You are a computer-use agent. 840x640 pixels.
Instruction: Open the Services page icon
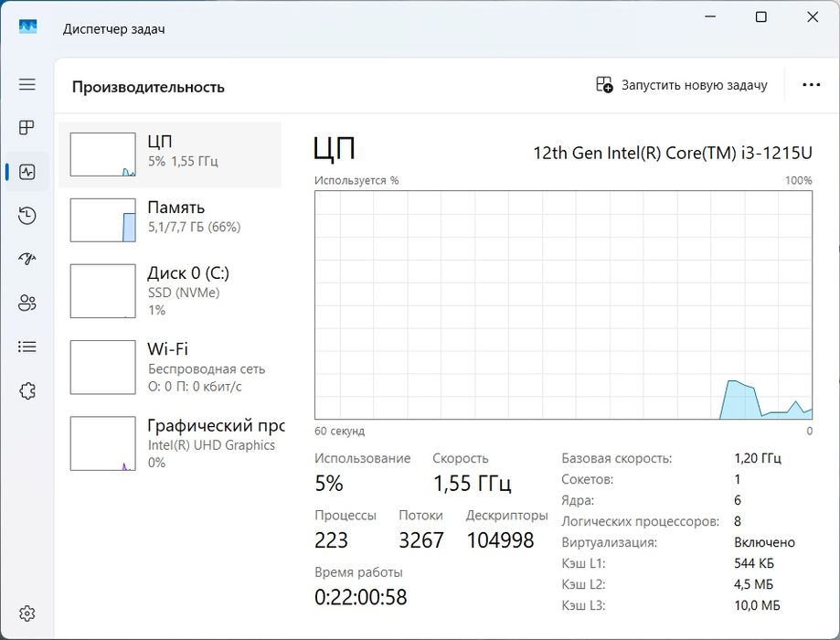point(27,391)
